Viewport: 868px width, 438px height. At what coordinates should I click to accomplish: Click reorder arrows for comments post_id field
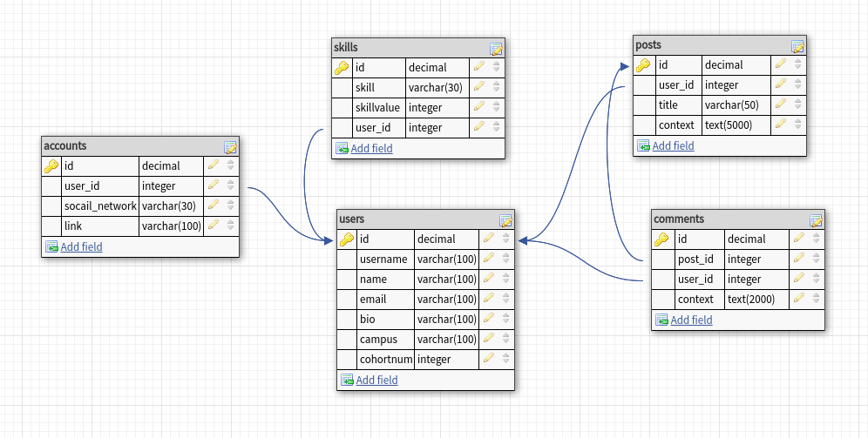click(x=817, y=259)
